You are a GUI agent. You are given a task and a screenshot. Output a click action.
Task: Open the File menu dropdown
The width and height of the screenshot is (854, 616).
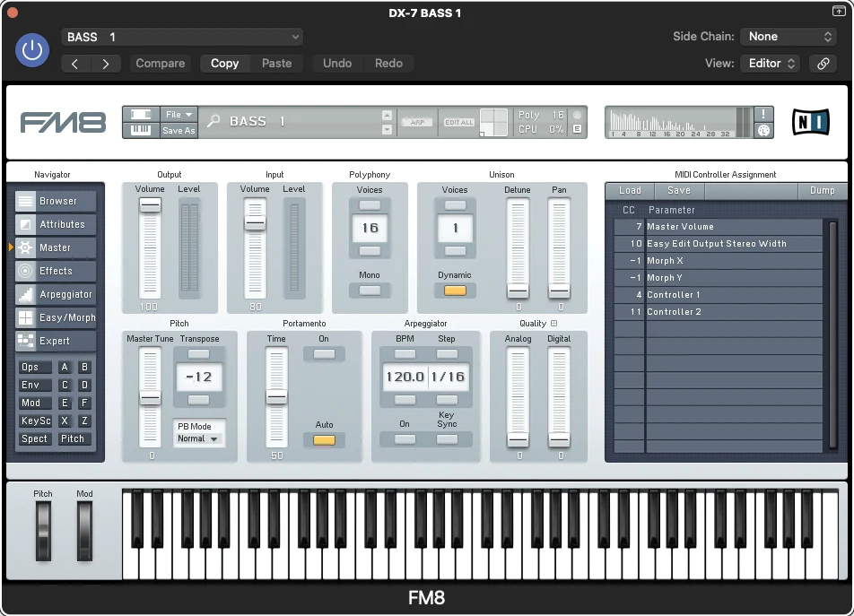179,114
